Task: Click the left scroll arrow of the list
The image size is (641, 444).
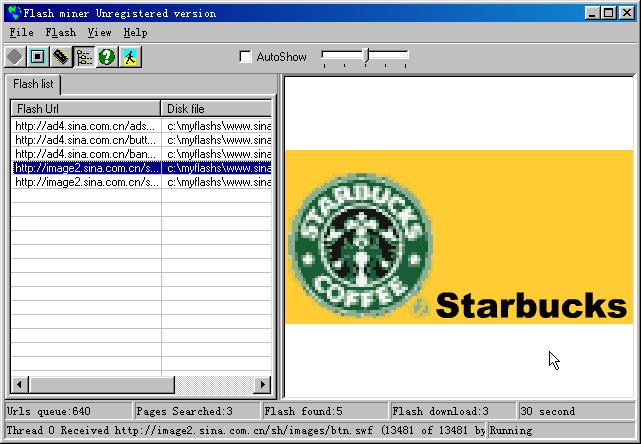Action: [x=19, y=384]
